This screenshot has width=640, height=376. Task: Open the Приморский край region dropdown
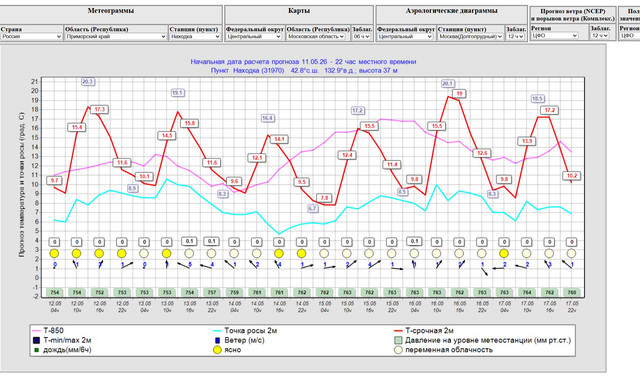[x=116, y=36]
